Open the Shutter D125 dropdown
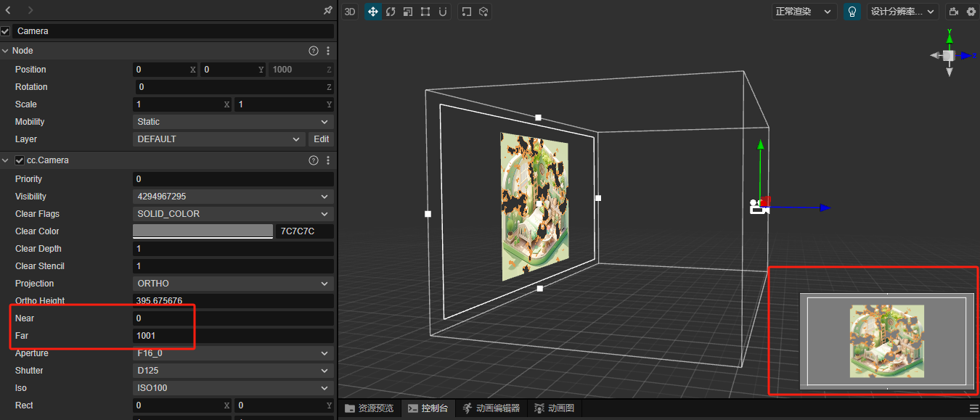 [233, 371]
